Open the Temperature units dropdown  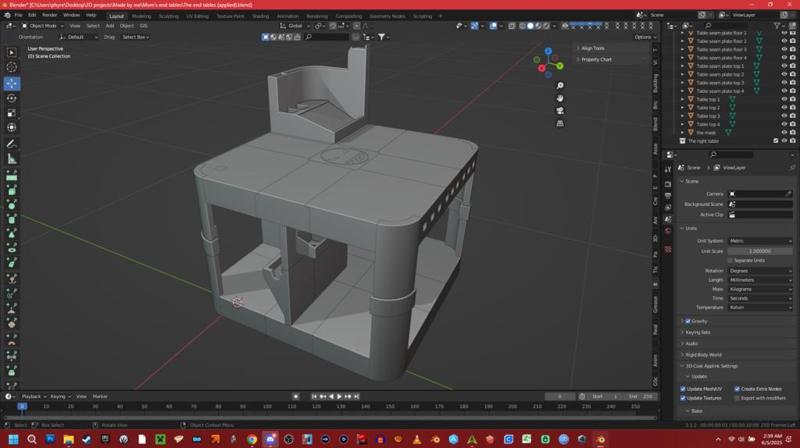point(760,308)
